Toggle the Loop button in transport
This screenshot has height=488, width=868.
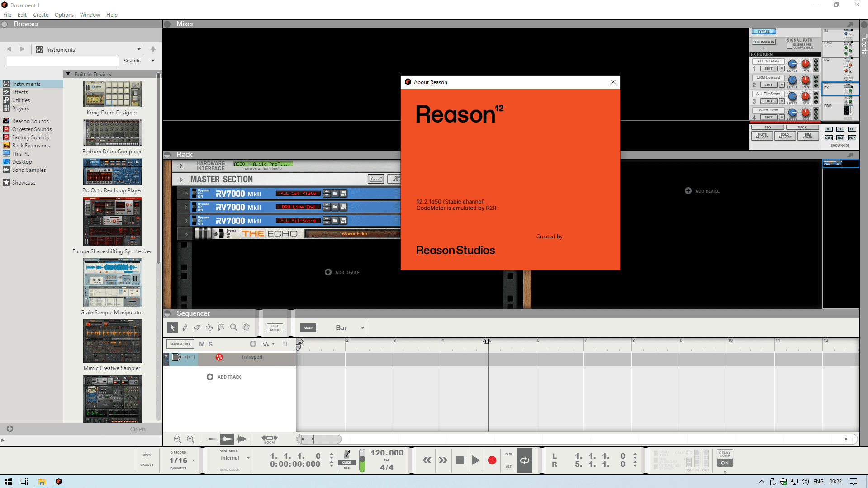524,460
